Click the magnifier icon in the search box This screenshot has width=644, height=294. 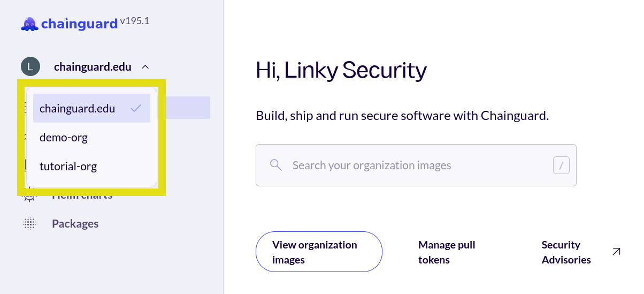coord(276,165)
